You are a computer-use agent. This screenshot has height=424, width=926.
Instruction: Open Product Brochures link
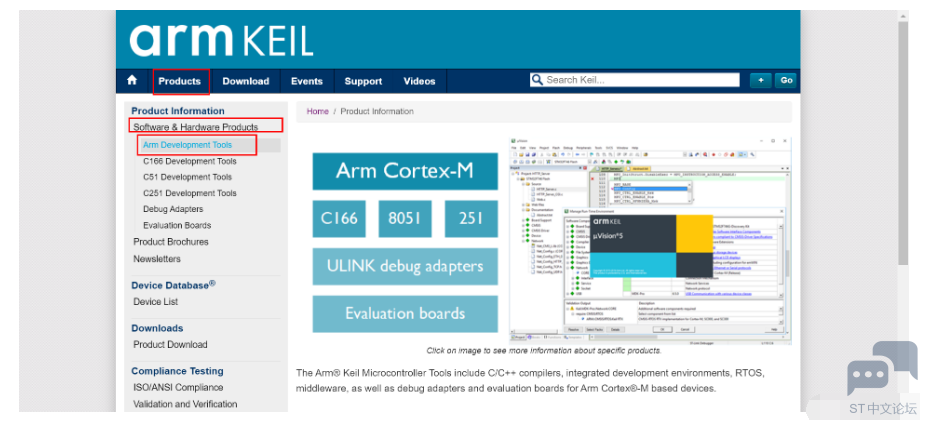[x=171, y=242]
